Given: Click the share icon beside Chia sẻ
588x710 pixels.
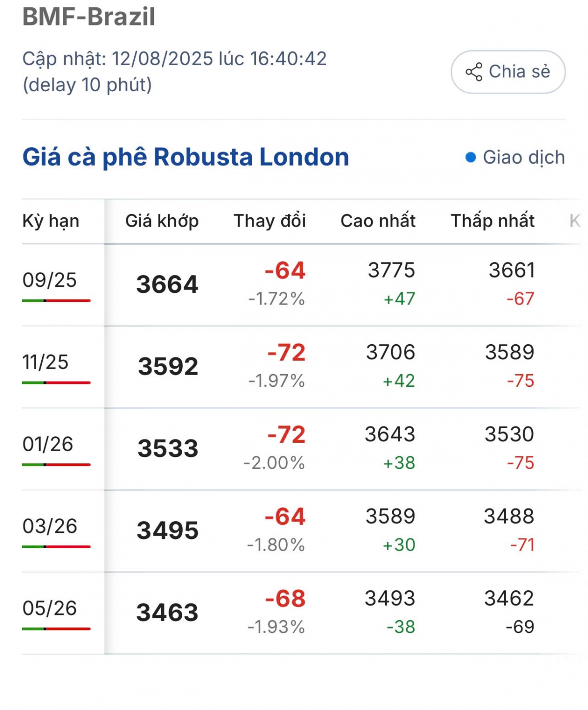Looking at the screenshot, I should pyautogui.click(x=474, y=72).
